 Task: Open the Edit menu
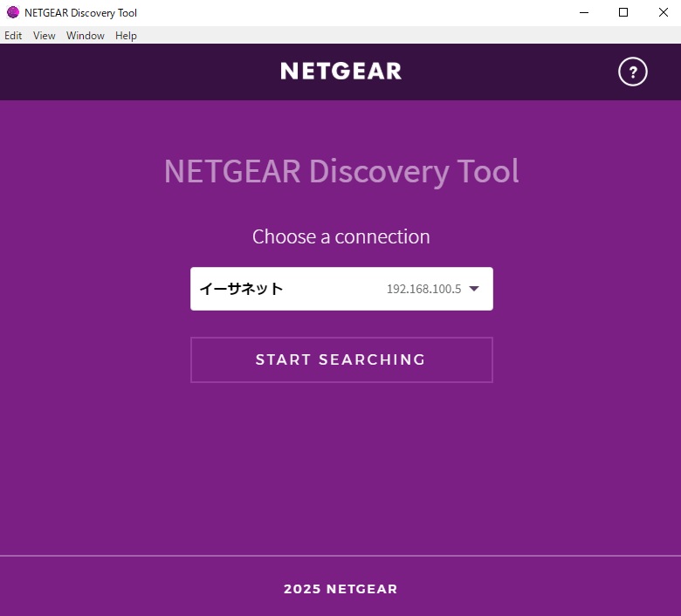[13, 36]
